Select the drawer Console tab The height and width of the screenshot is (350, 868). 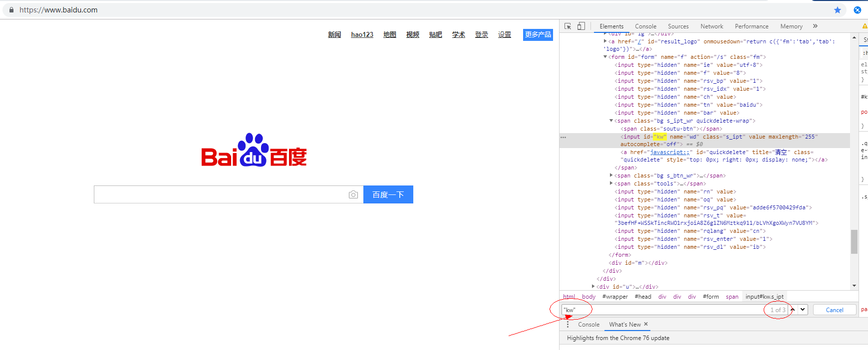coord(589,325)
